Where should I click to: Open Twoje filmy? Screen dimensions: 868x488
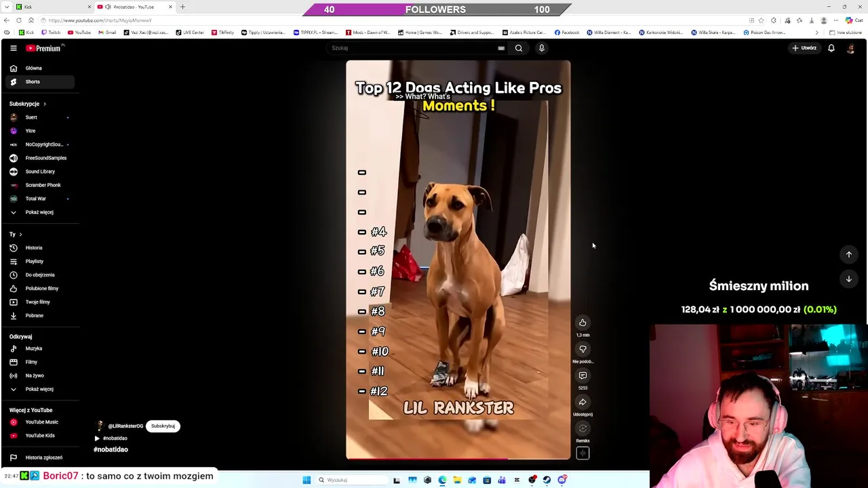[39, 302]
